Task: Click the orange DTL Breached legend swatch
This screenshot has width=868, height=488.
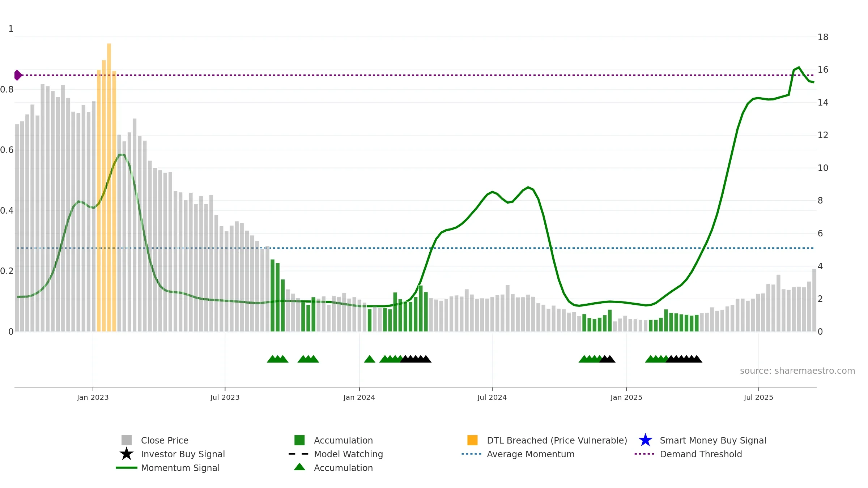Action: click(x=472, y=440)
